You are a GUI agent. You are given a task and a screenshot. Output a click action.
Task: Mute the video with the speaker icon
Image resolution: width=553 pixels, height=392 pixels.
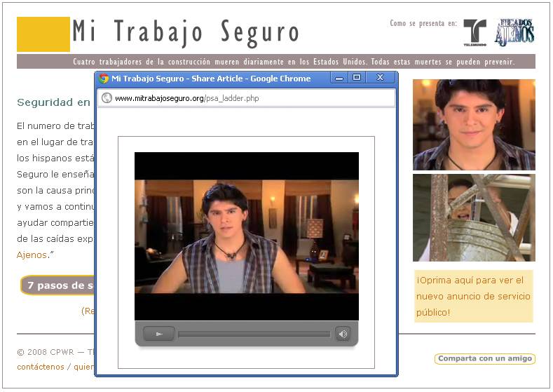(x=343, y=334)
